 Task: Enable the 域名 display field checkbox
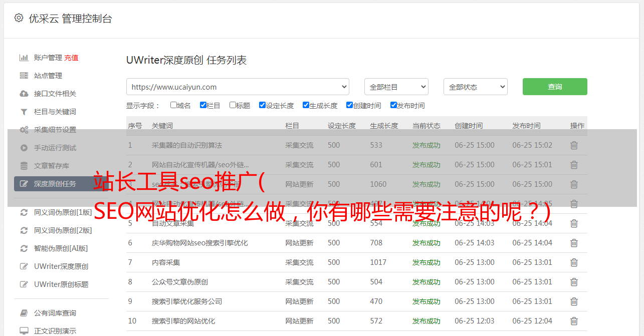click(x=173, y=105)
